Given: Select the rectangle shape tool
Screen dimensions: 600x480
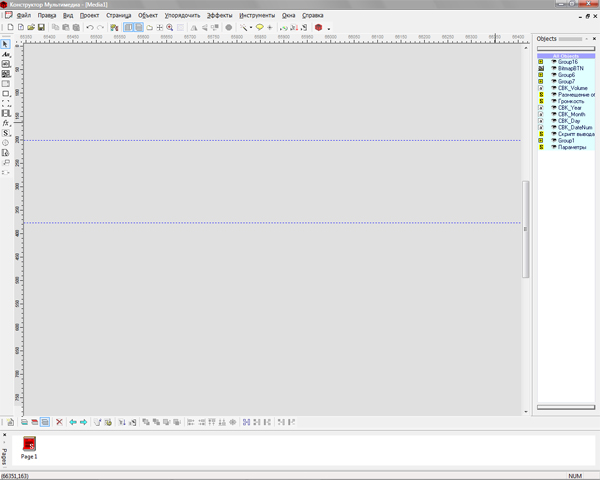Looking at the screenshot, I should (5, 94).
